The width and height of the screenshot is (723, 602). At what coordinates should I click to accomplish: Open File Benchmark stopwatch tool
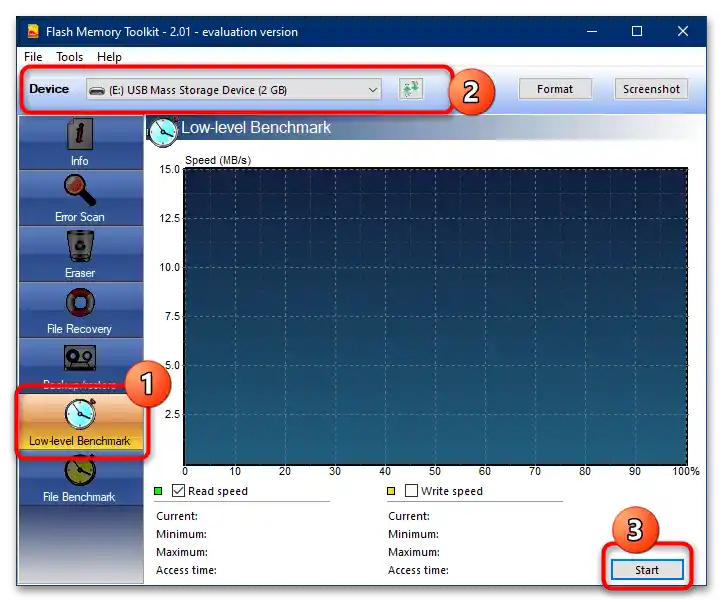(80, 479)
